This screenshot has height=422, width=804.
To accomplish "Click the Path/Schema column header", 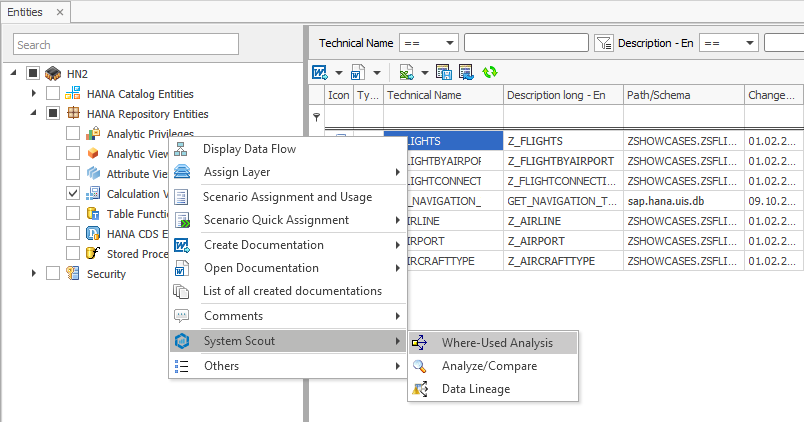I will point(682,95).
